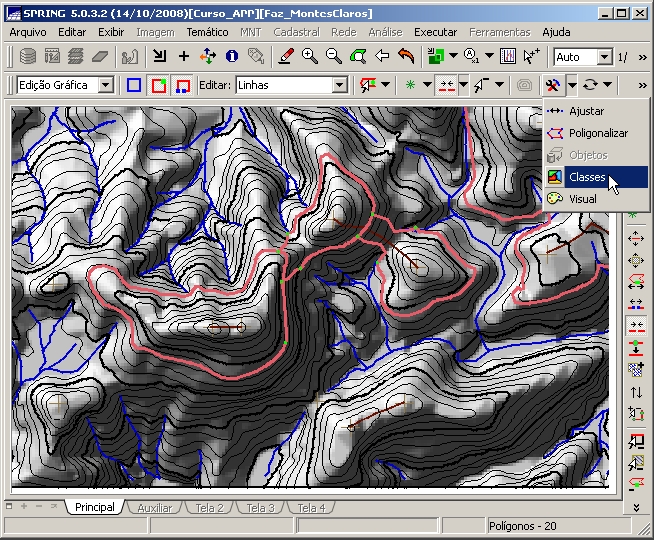Screen dimensions: 654x540
Task: Open the database cylinder icon
Action: [27, 57]
